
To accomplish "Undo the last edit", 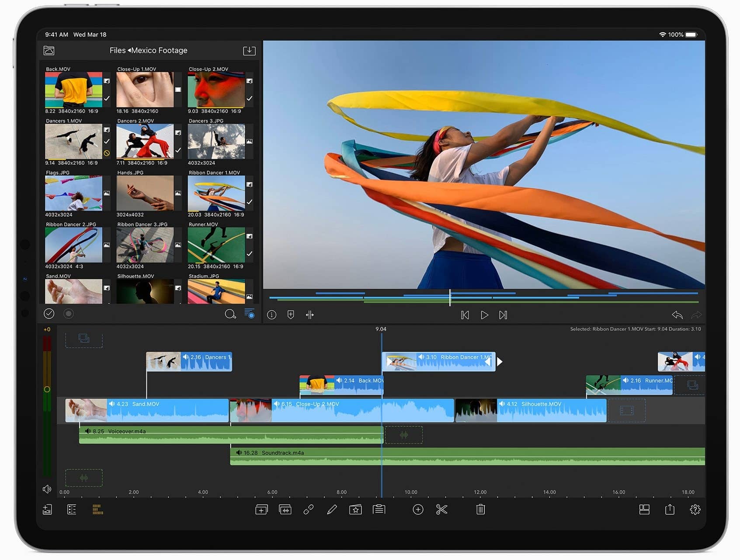I will point(677,315).
